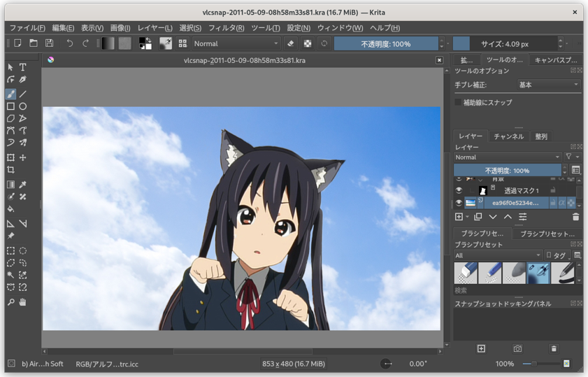Select the Text tool in the toolbox
Viewport: 588px width, 377px height.
[23, 67]
